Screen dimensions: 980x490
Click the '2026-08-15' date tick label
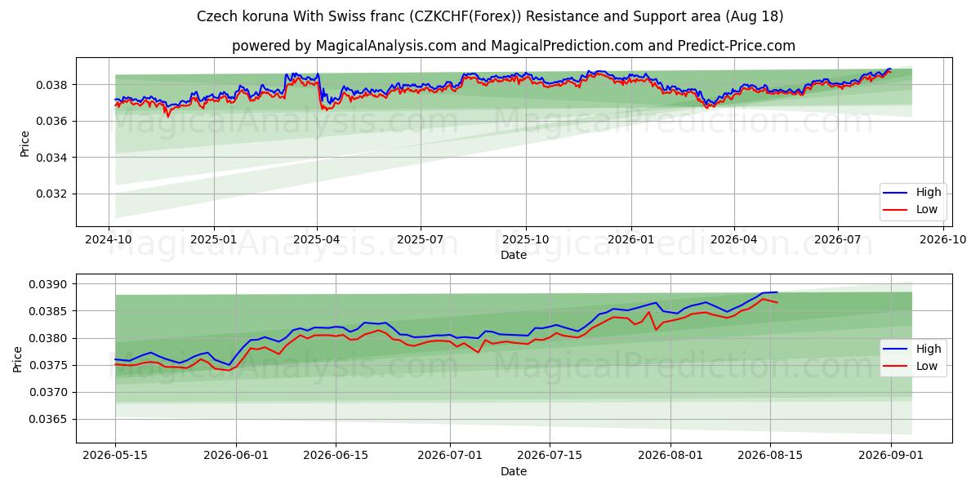(770, 457)
